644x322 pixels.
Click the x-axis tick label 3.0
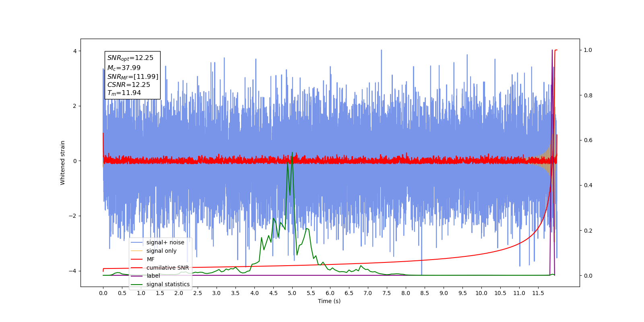point(217,293)
